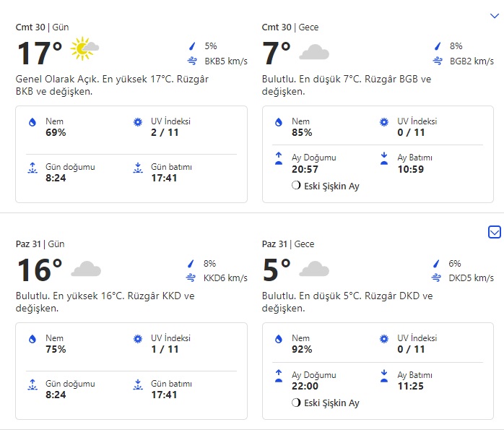Click the cloud icon beside 7° for Cmt 30 Gece
The image size is (504, 430).
[x=314, y=52]
